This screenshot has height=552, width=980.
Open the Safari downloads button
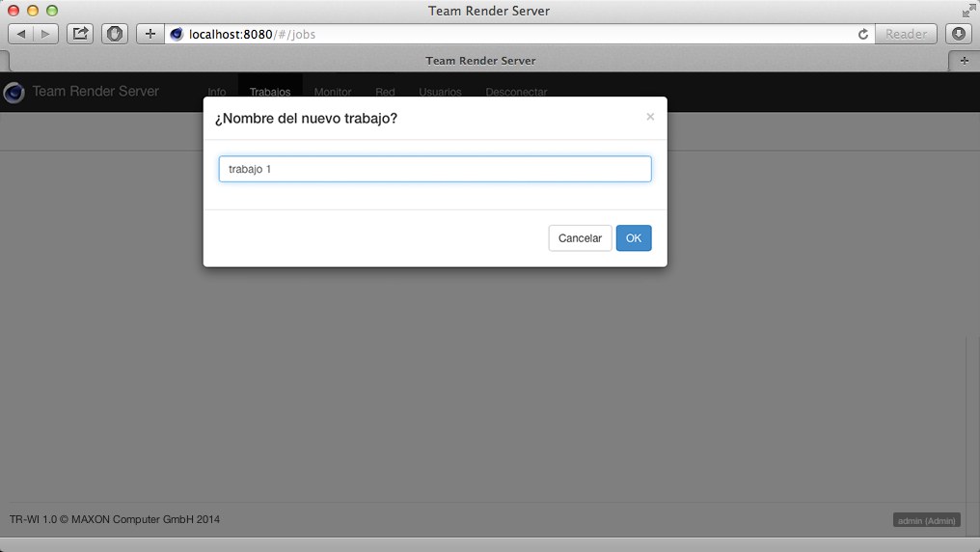[958, 34]
